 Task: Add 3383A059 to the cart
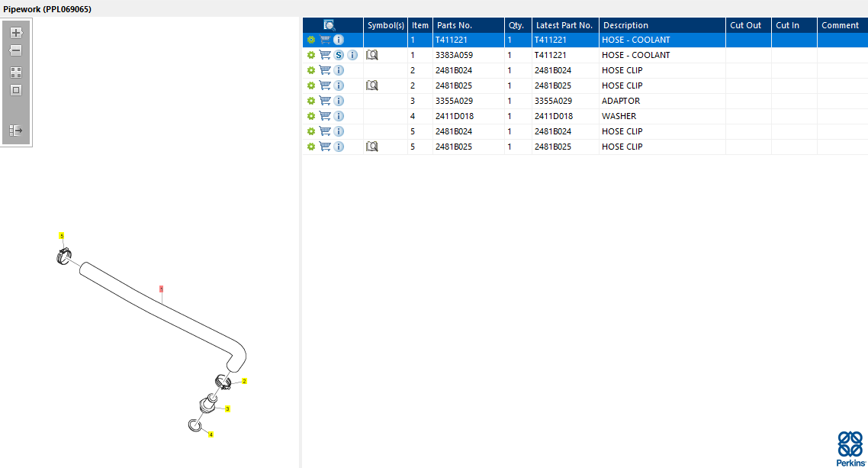(325, 55)
